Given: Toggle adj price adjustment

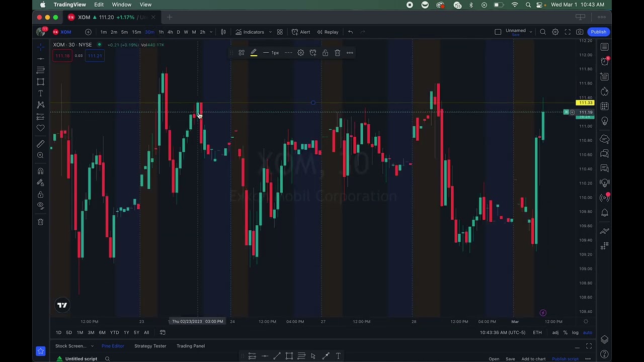Looking at the screenshot, I should 555,332.
